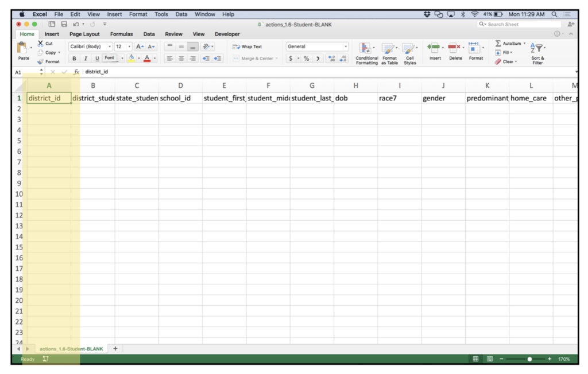Decrease the cell indent

[206, 59]
